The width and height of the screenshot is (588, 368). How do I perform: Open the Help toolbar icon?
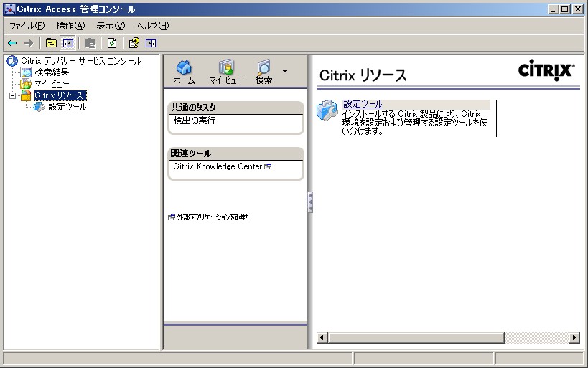[x=134, y=43]
